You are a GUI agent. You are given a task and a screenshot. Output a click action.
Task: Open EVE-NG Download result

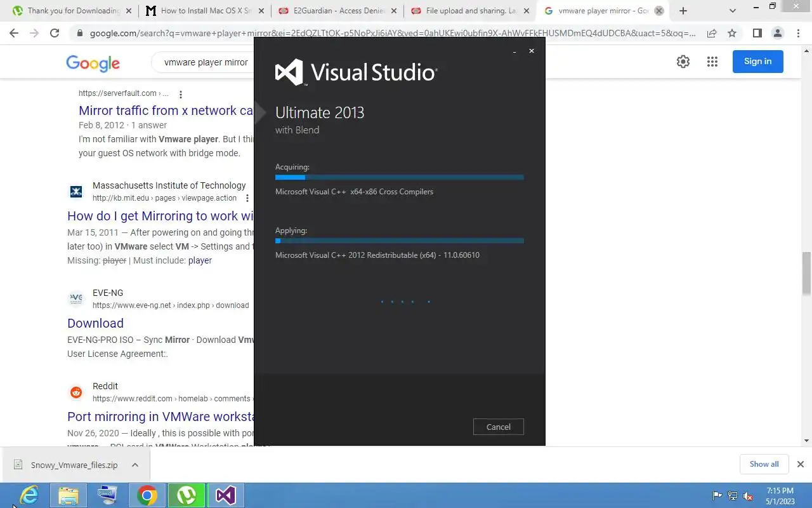[x=95, y=323]
